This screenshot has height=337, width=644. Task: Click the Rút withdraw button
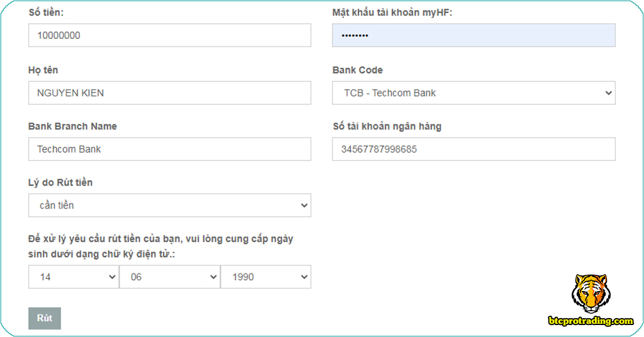45,318
